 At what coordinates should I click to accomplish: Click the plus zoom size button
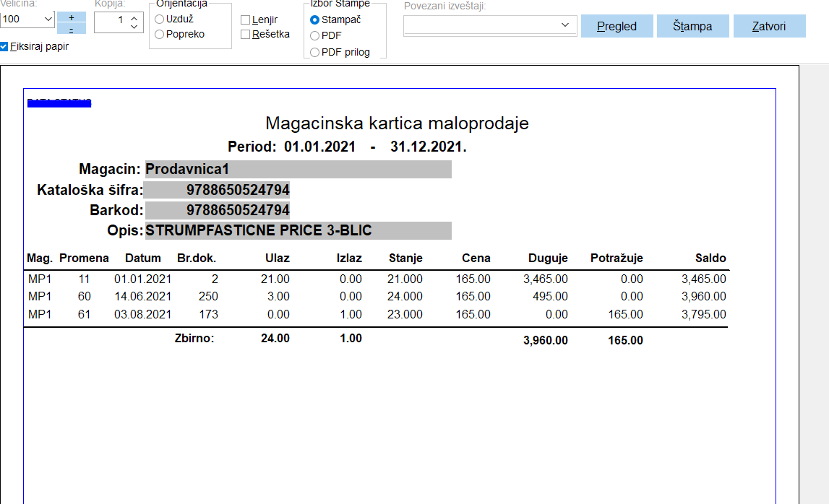(x=72, y=17)
